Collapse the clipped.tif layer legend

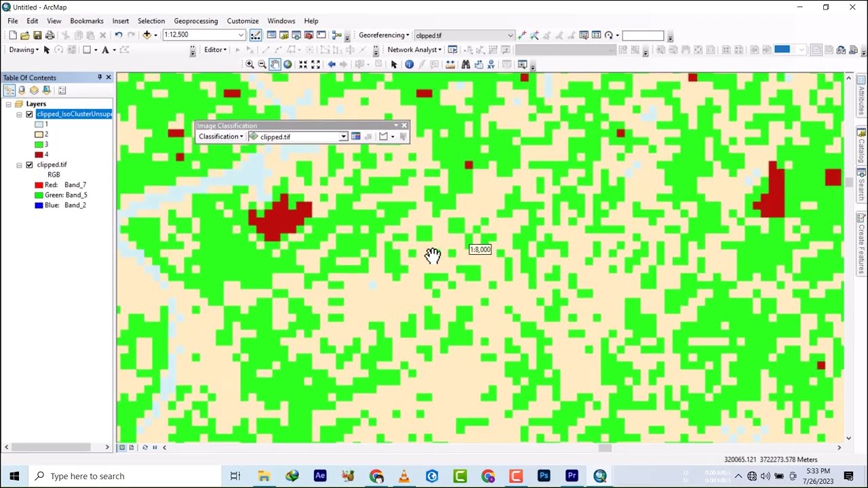[x=19, y=165]
